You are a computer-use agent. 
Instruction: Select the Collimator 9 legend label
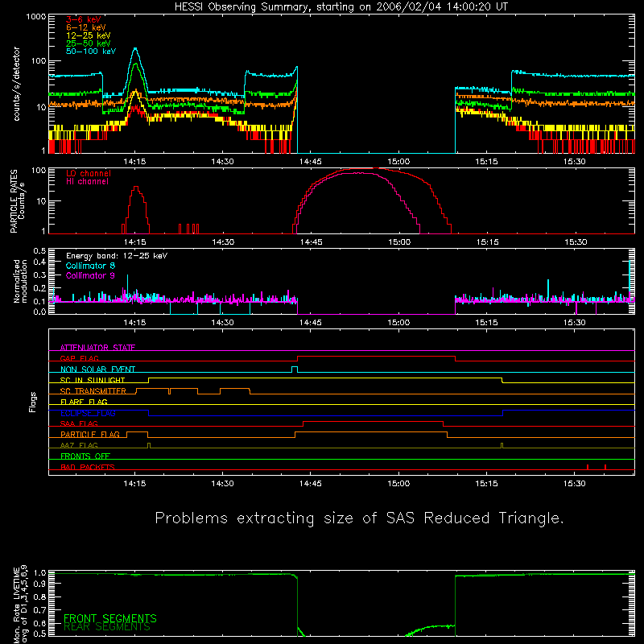[90, 275]
